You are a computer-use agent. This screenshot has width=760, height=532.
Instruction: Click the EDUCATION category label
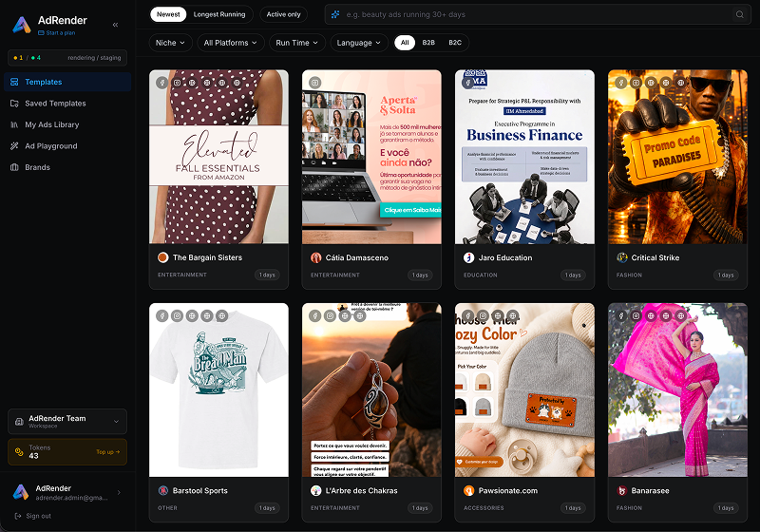(x=481, y=275)
